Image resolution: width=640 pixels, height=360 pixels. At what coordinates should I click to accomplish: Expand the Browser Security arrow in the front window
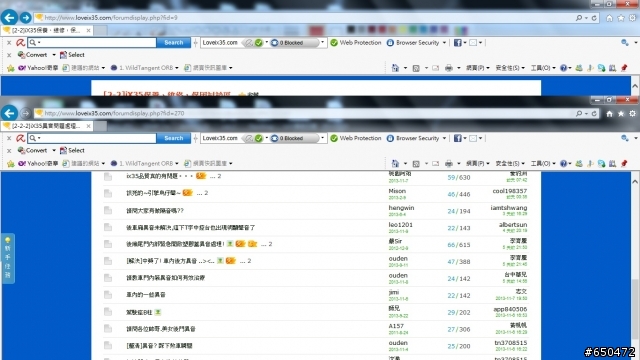point(444,138)
